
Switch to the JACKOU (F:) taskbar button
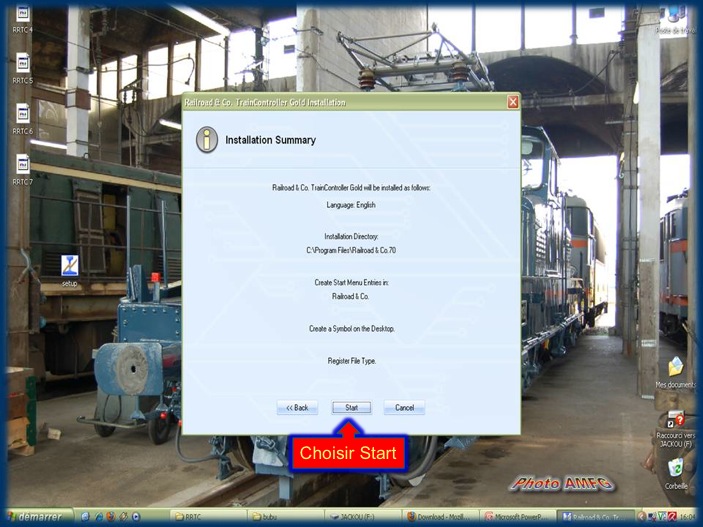coord(363,517)
